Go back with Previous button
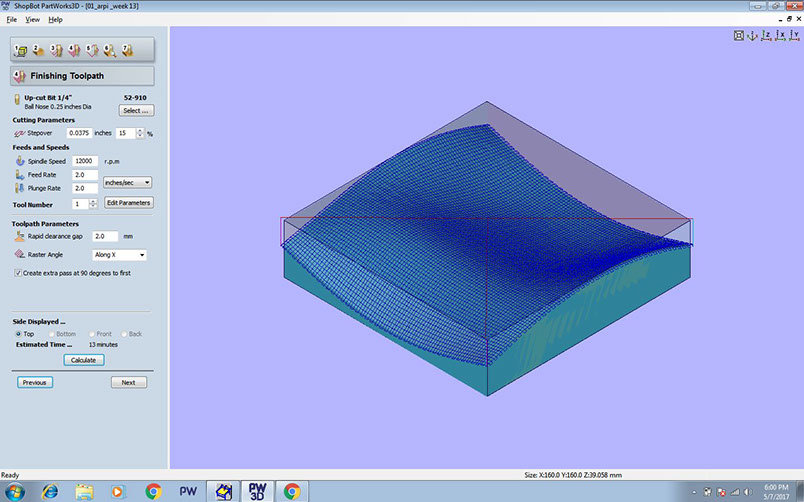The height and width of the screenshot is (502, 804). [x=34, y=383]
